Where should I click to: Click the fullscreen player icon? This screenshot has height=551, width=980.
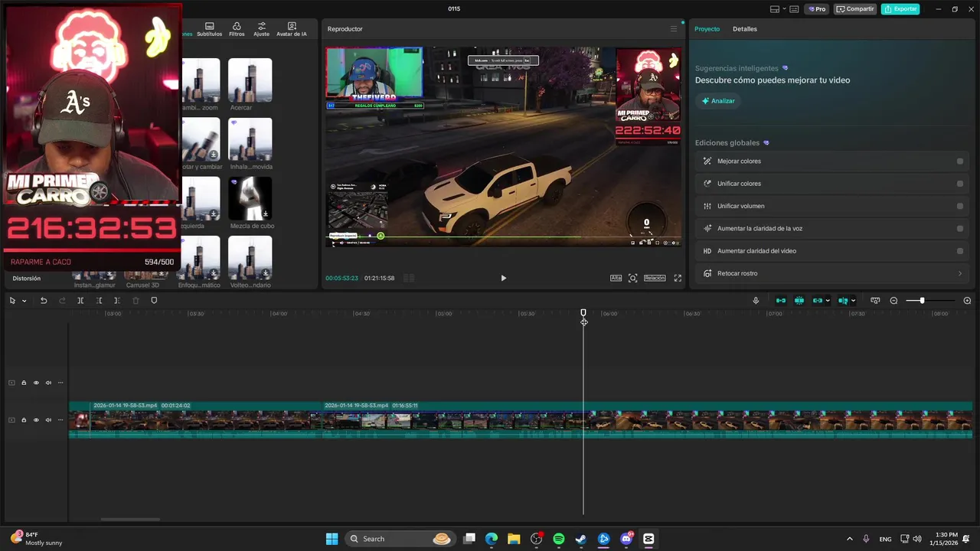pos(678,278)
